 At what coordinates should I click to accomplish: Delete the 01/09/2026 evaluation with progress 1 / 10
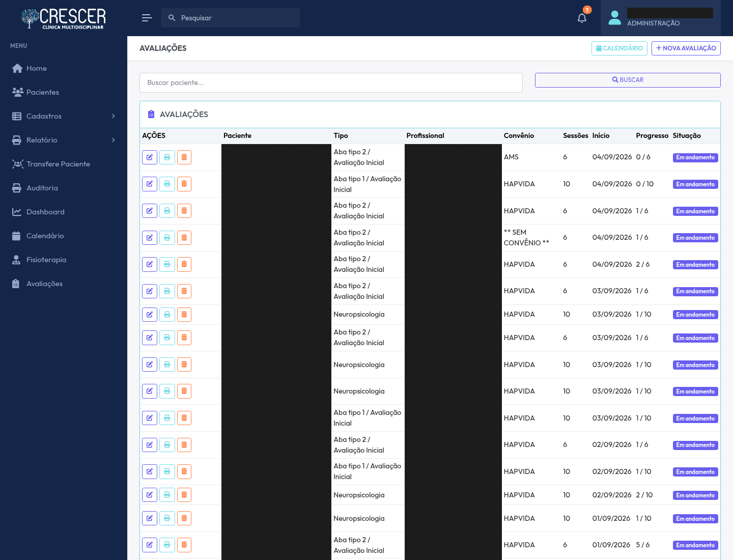[184, 518]
